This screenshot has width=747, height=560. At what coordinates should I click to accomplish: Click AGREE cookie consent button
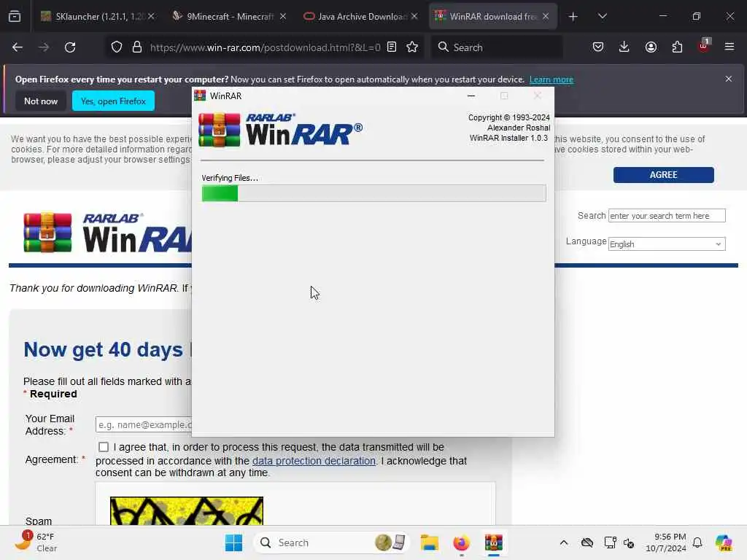(x=664, y=175)
